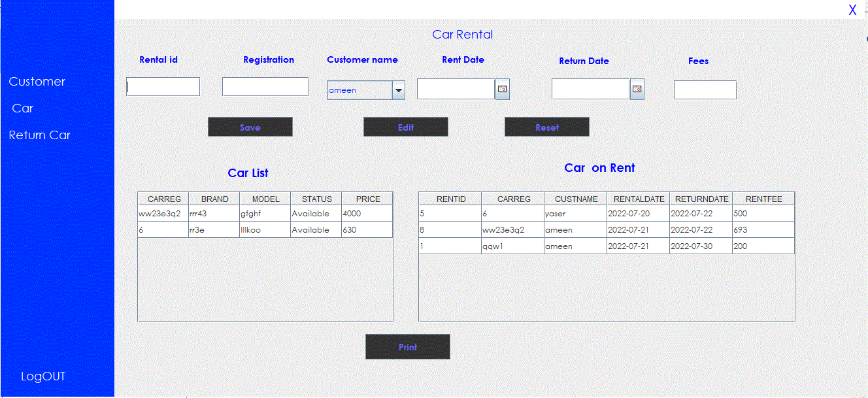Click the Registration input field
Image resolution: width=868 pixels, height=398 pixels.
(x=265, y=86)
